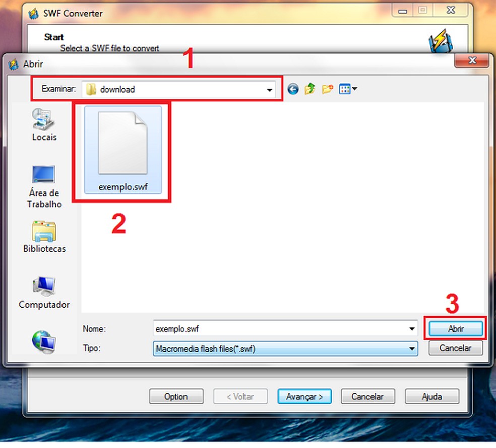The width and height of the screenshot is (496, 448).
Task: Open Bibliotecas in the sidebar
Action: (x=44, y=237)
